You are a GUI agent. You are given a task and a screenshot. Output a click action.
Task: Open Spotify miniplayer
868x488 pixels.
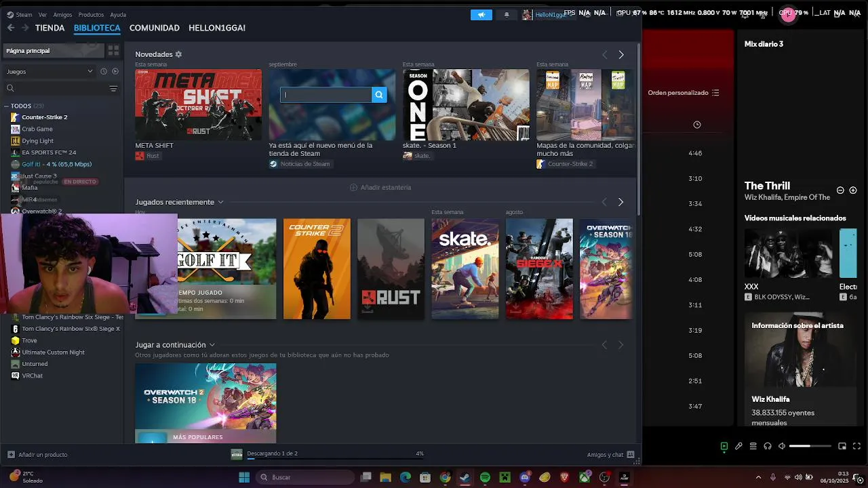click(x=842, y=446)
